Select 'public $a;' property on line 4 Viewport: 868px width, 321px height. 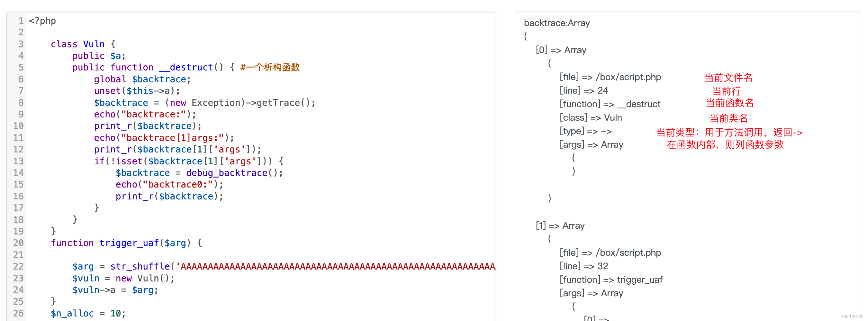(99, 56)
